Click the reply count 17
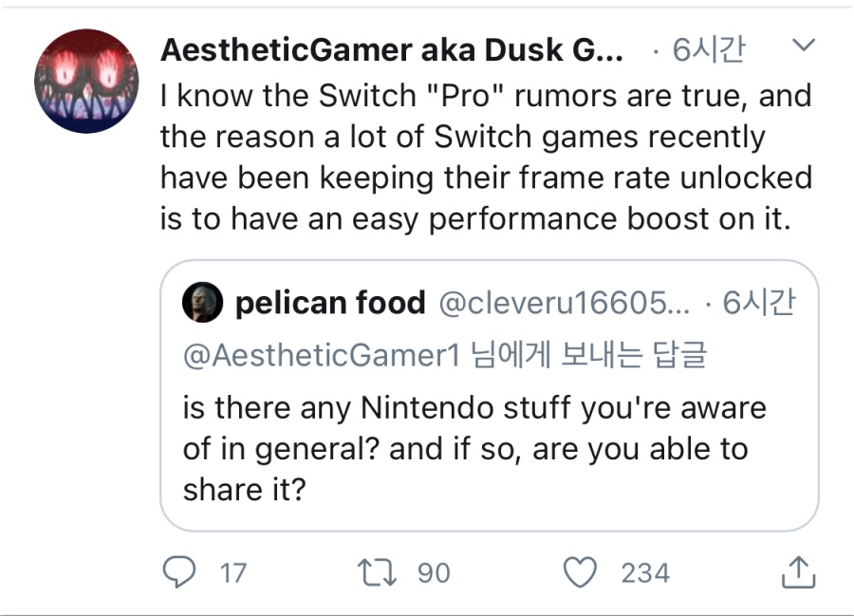 [x=232, y=573]
